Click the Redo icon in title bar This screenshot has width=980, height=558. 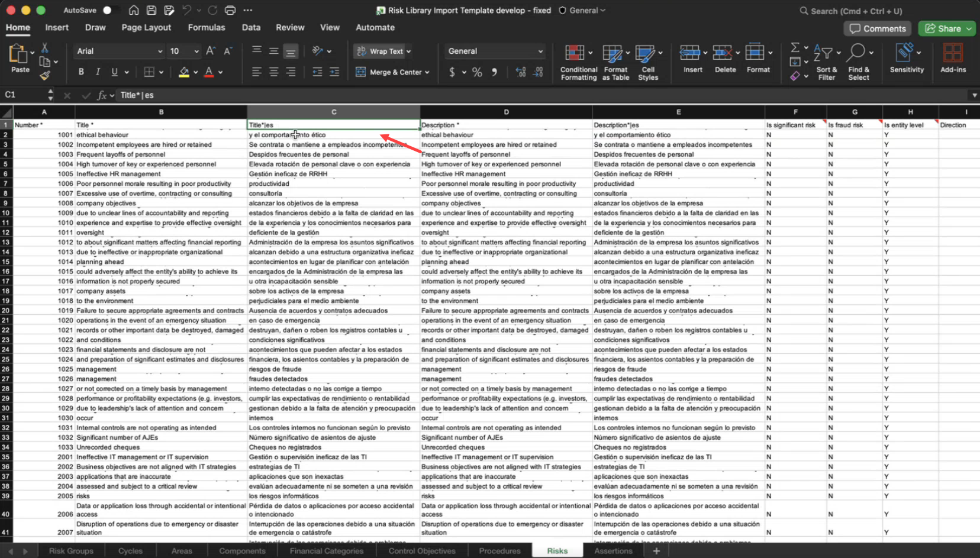(213, 10)
